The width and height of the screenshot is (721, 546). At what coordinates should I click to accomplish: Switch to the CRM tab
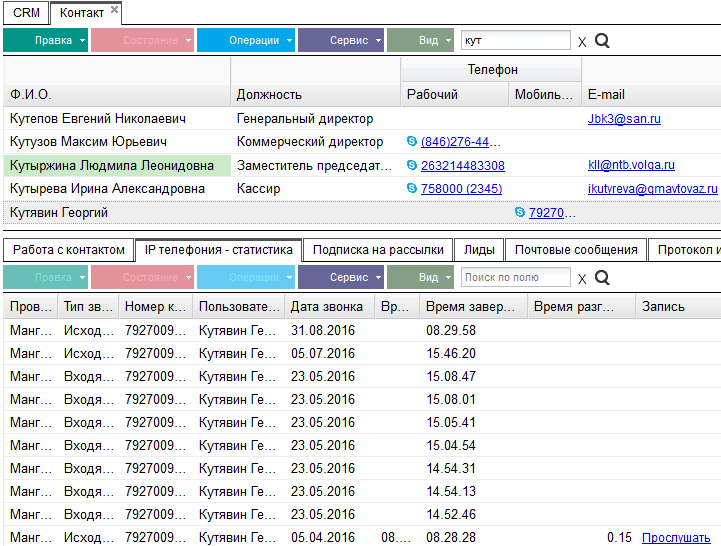[x=26, y=13]
